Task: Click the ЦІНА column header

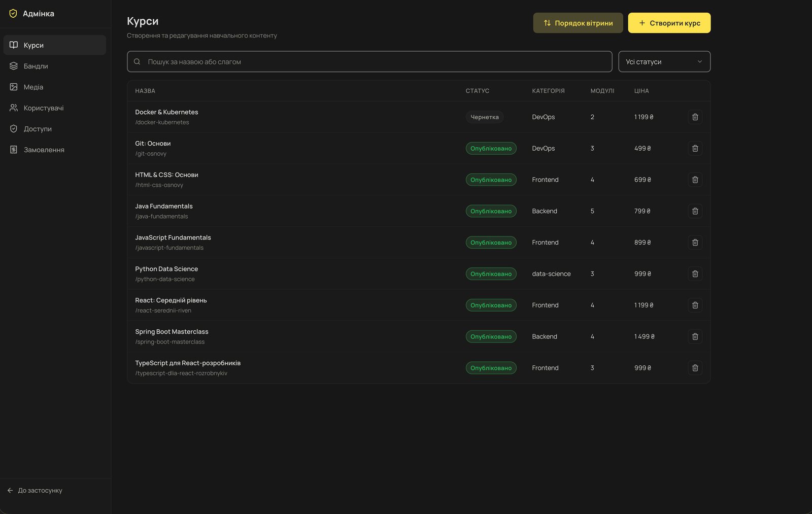Action: click(641, 91)
